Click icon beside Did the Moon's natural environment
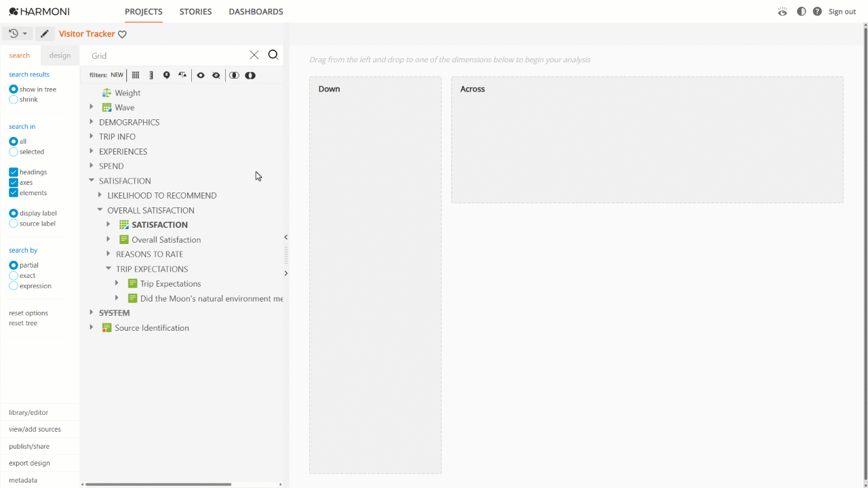The image size is (868, 488). click(132, 298)
